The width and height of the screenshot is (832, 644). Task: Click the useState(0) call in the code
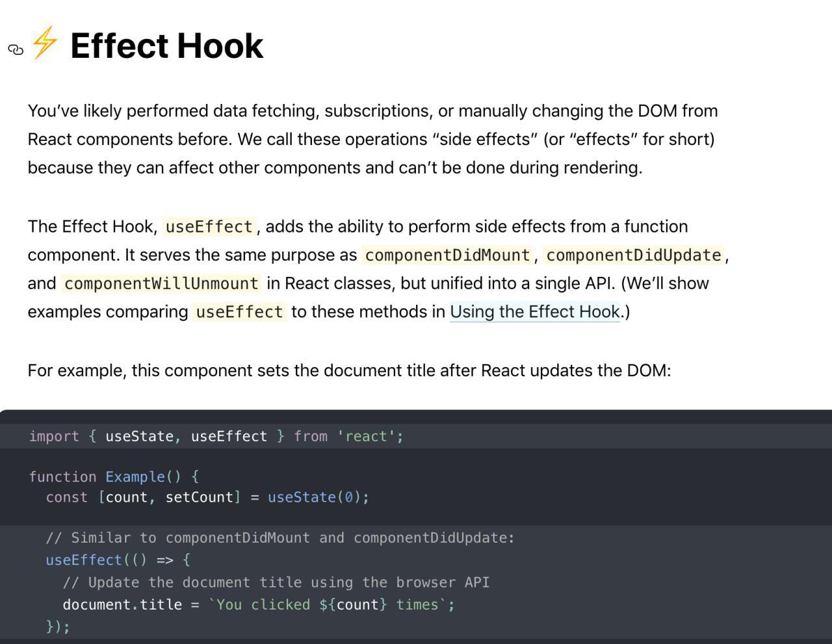318,498
